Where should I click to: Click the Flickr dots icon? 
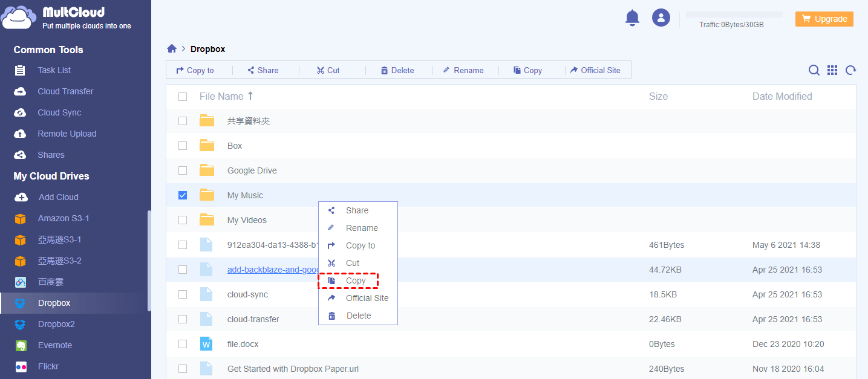click(21, 366)
